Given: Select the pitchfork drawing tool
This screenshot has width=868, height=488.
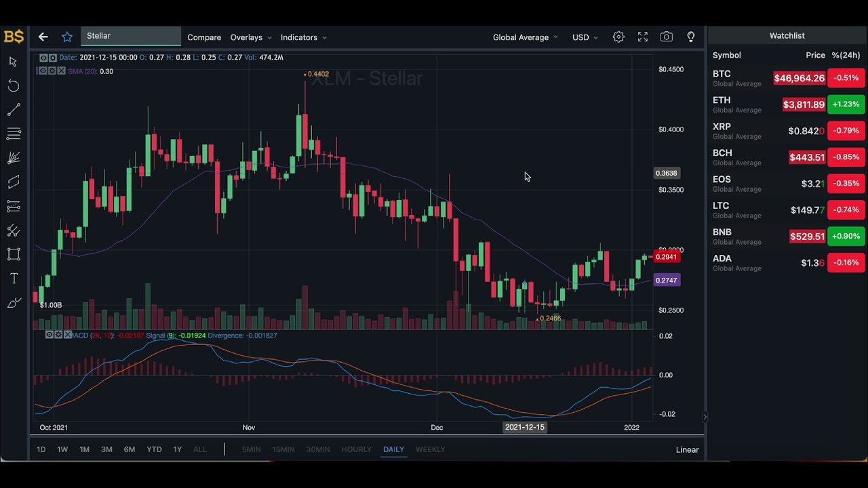Looking at the screenshot, I should point(13,230).
